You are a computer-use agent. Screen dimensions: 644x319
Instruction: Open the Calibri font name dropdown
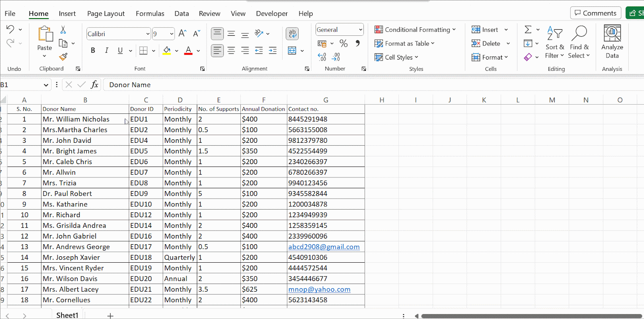(x=148, y=34)
